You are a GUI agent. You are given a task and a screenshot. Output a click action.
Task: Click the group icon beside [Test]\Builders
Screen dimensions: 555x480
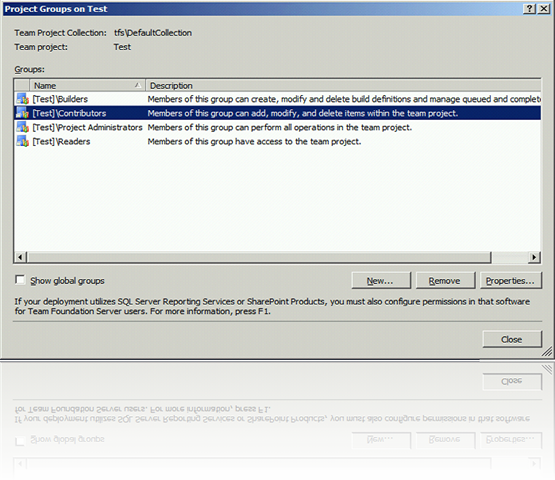point(22,99)
